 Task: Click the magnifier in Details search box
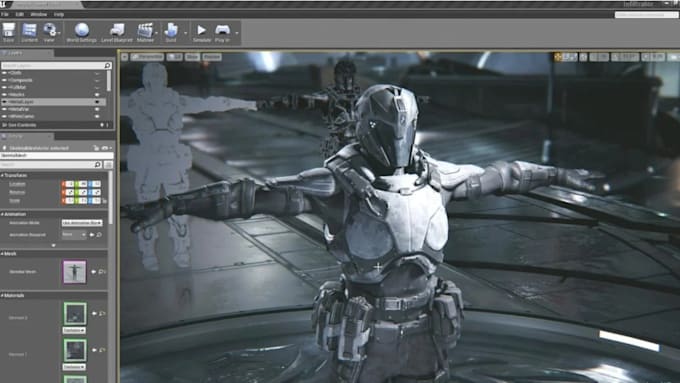tap(98, 164)
